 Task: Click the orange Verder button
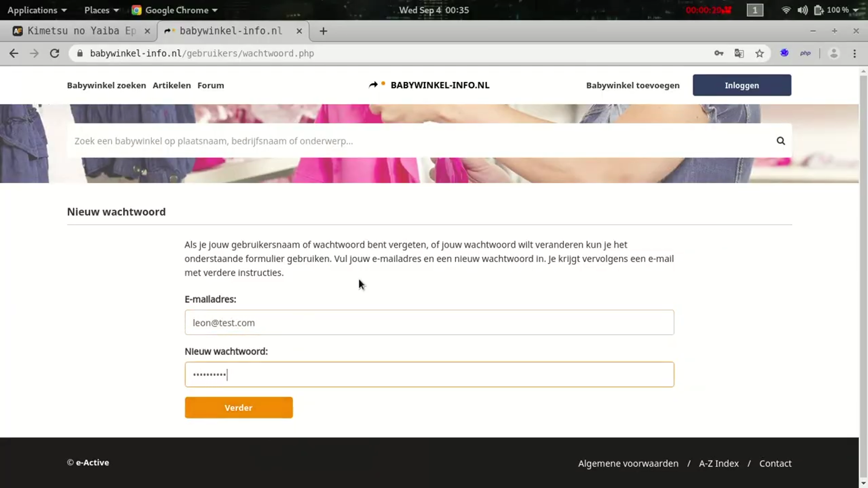coord(238,407)
